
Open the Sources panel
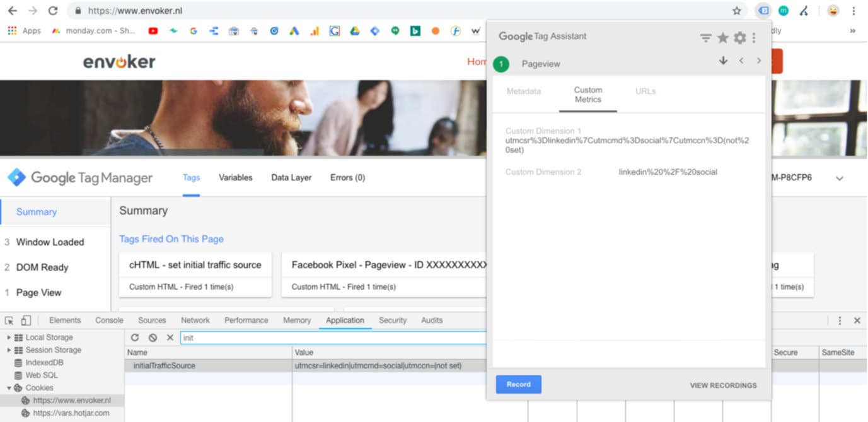(x=152, y=320)
